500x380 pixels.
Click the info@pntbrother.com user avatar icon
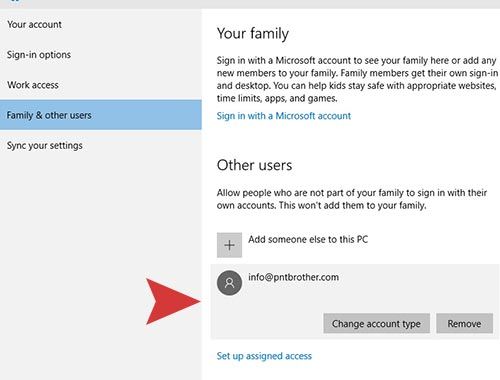click(x=229, y=283)
